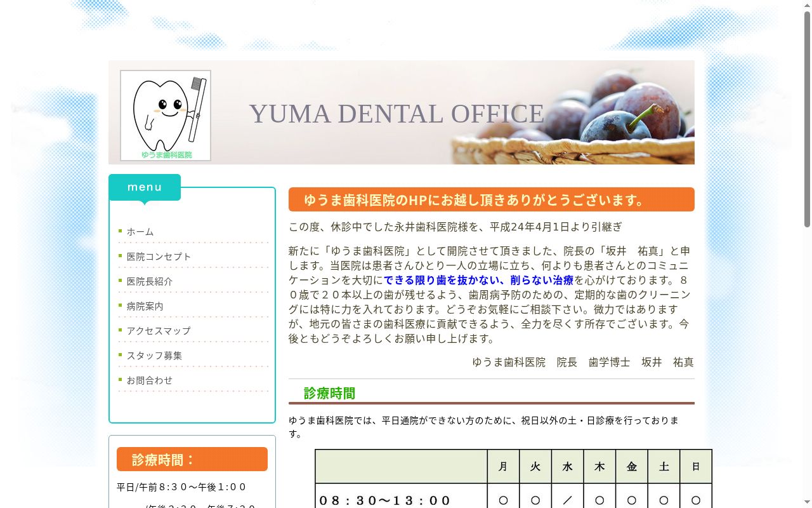Screen dimensions: 812x508
Task: Click the 月 column header cell
Action: coord(503,467)
